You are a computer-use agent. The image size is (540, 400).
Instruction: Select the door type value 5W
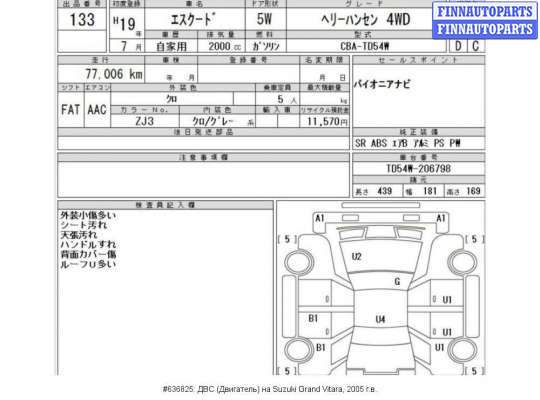(x=264, y=19)
